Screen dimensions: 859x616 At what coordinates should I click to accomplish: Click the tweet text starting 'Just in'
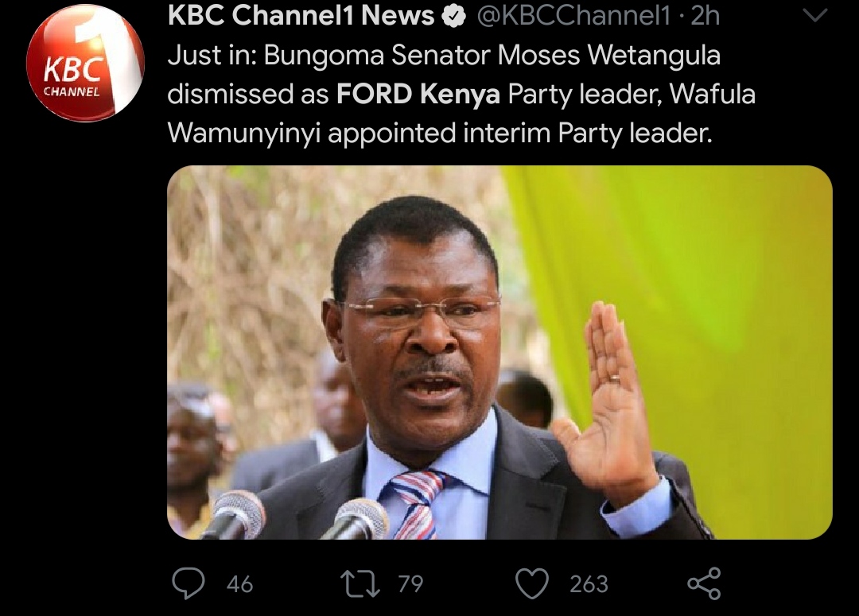click(x=461, y=94)
